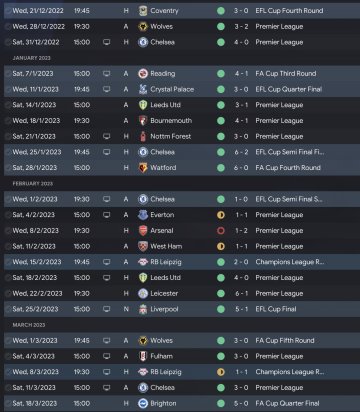Collapse the JANUARY 2023 month header
This screenshot has width=360, height=412.
32,58
